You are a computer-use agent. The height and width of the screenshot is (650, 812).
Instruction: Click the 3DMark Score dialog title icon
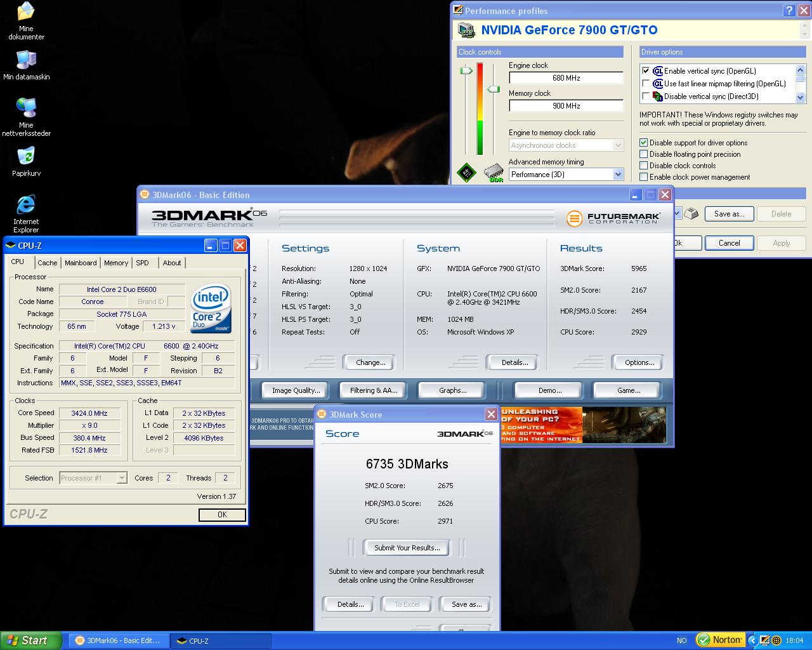pos(322,415)
